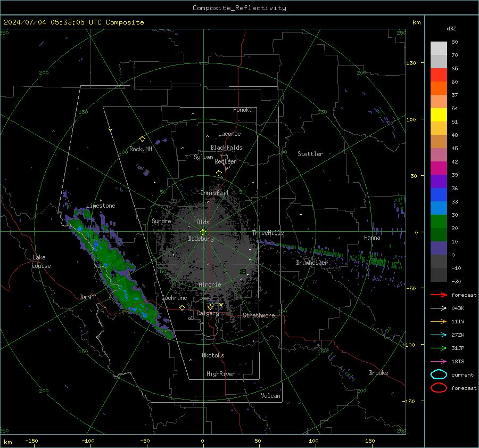Click the Olds city label
Viewport: 479px width, 448px height.
pyautogui.click(x=203, y=222)
